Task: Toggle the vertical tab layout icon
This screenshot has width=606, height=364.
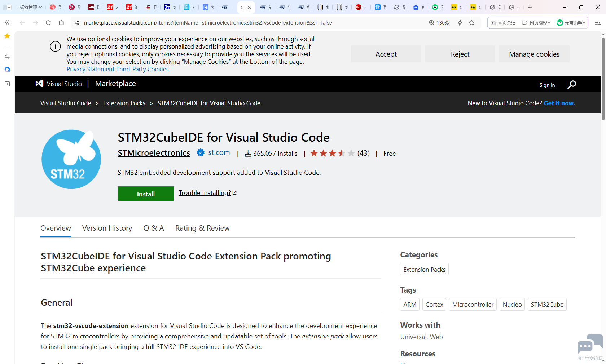Action: pos(7,7)
